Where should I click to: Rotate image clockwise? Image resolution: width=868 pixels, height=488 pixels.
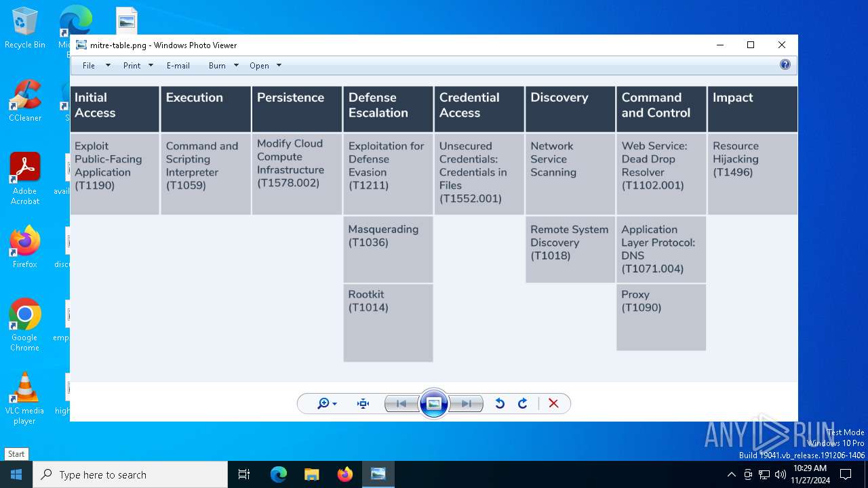pos(523,404)
